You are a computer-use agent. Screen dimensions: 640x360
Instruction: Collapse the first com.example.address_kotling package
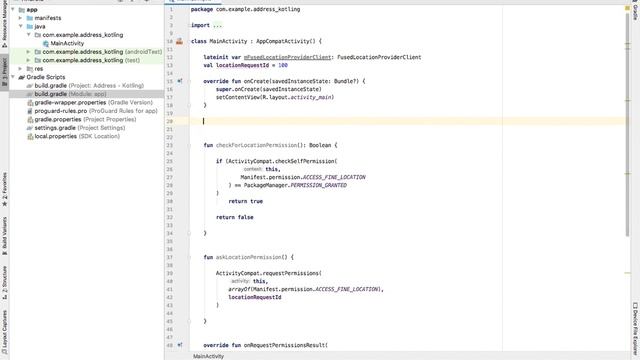click(29, 35)
